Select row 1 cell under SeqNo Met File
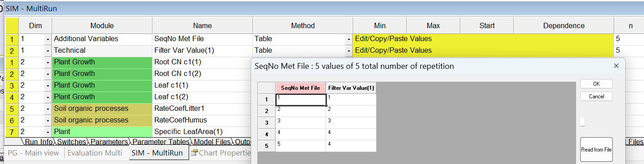 pyautogui.click(x=301, y=100)
